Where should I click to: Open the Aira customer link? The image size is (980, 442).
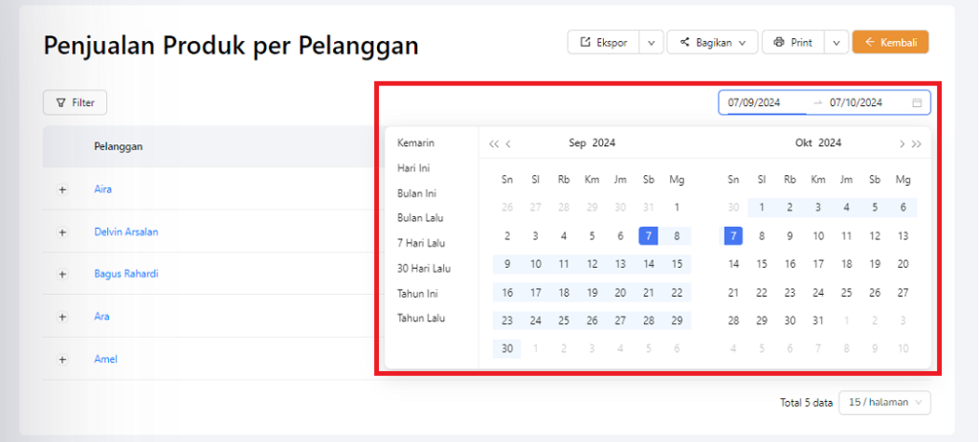[103, 188]
